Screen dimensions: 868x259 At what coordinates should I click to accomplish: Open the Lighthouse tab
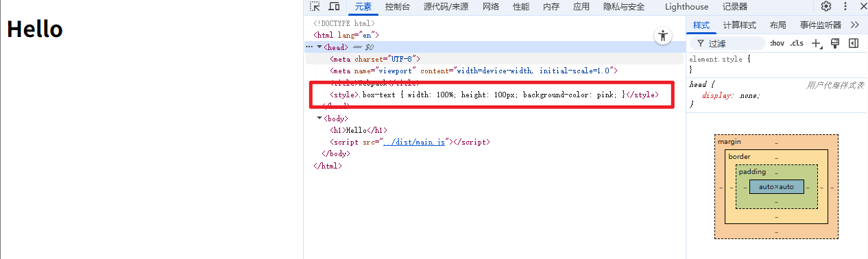coord(686,7)
